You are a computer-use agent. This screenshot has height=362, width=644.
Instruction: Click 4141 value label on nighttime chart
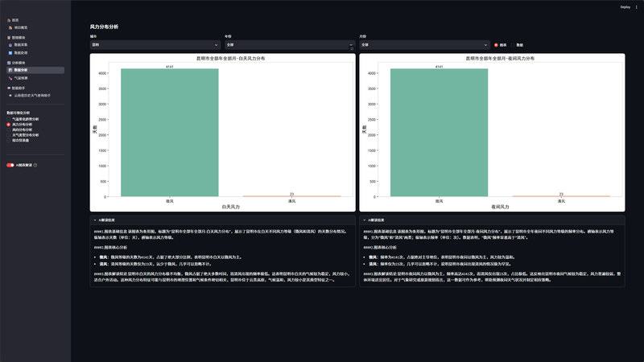click(x=439, y=67)
